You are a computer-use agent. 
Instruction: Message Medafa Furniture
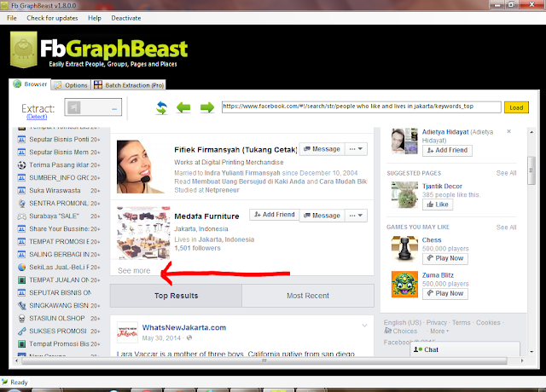(x=322, y=216)
